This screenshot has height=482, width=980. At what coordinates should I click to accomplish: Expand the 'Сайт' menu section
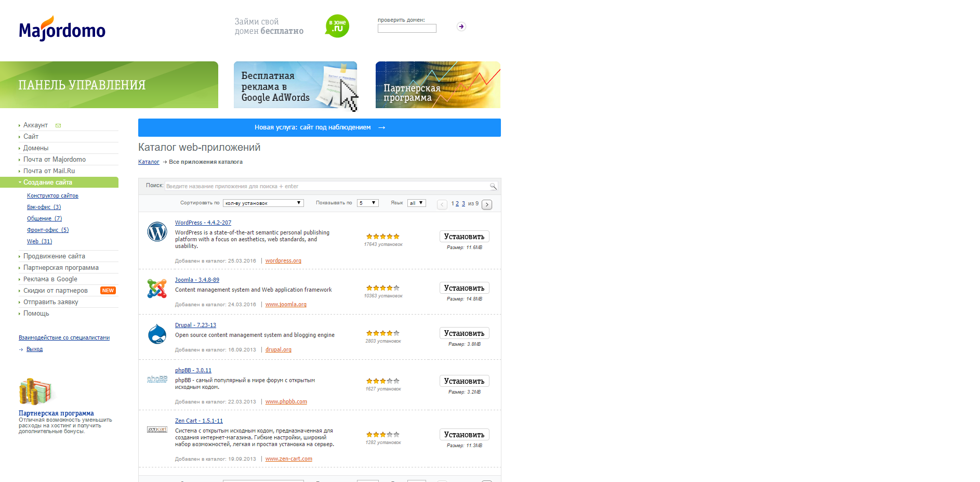pos(31,137)
